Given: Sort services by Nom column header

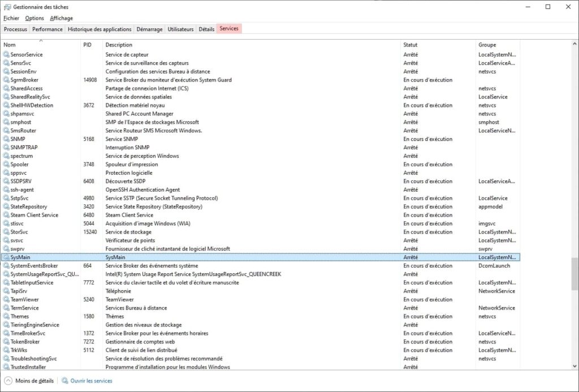Looking at the screenshot, I should click(x=10, y=45).
